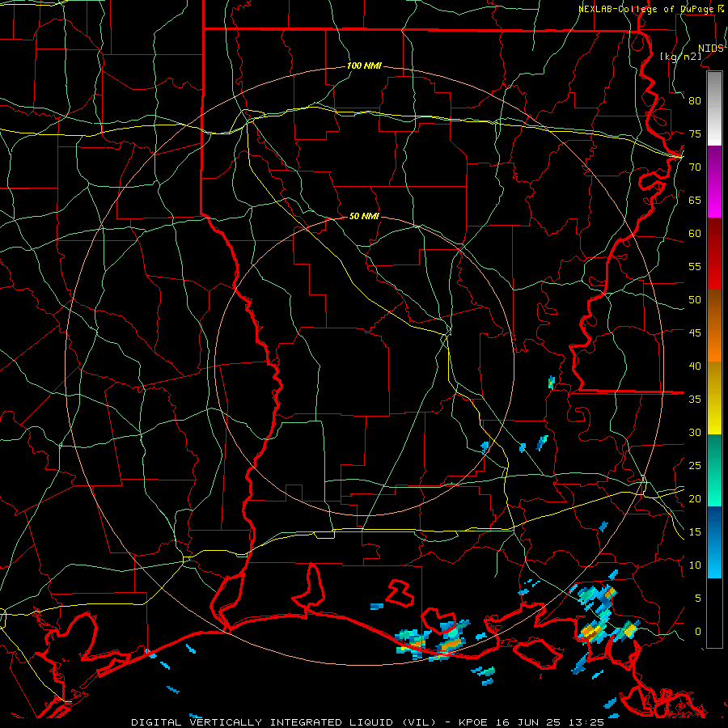Screen dimensions: 728x728
Task: Select the legend value 60
Action: (695, 234)
